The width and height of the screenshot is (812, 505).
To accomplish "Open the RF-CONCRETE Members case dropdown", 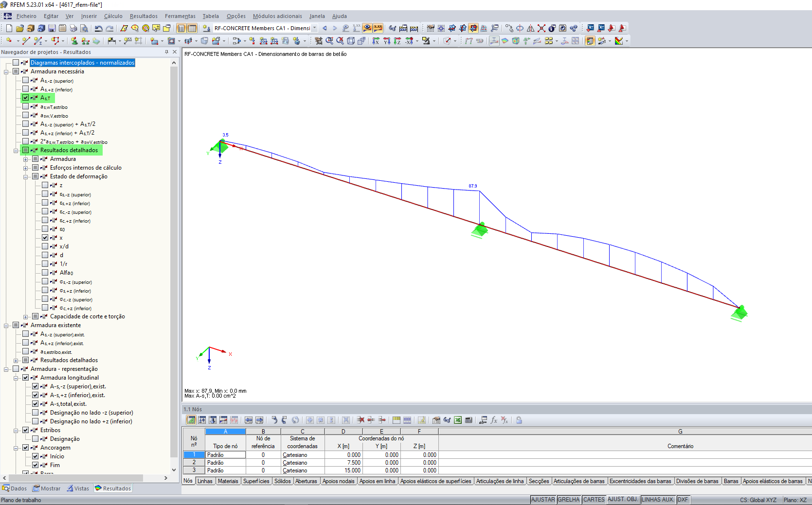I will [314, 28].
